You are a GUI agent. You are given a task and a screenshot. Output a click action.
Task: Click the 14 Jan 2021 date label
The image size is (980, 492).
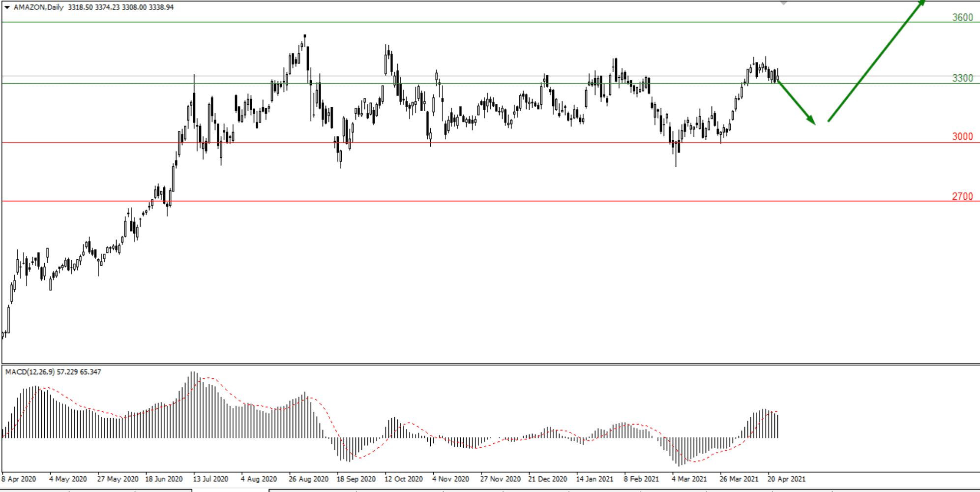click(x=594, y=479)
